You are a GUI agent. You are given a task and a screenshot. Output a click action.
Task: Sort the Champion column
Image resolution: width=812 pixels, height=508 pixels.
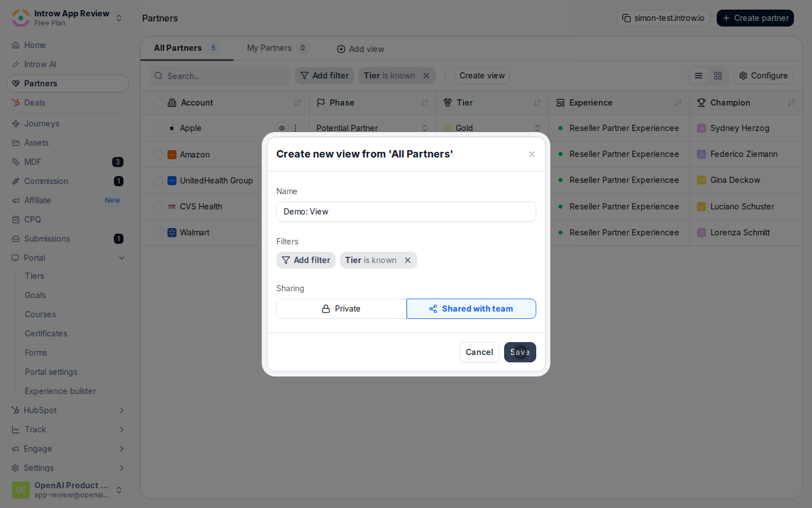791,103
